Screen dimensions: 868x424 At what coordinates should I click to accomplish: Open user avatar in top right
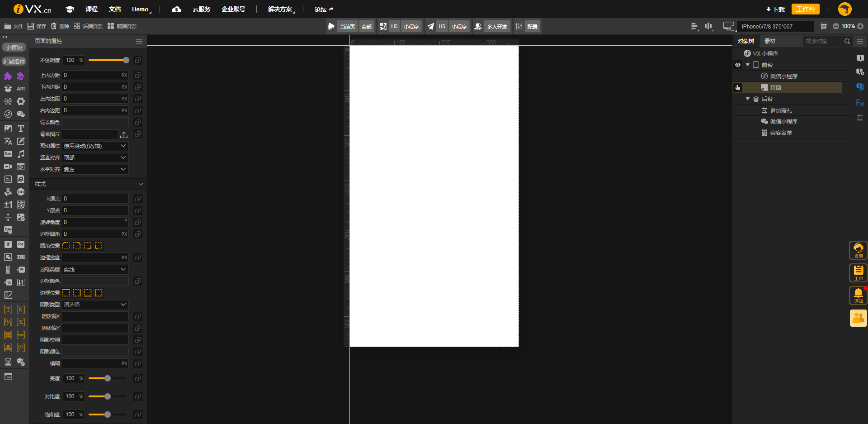click(844, 9)
